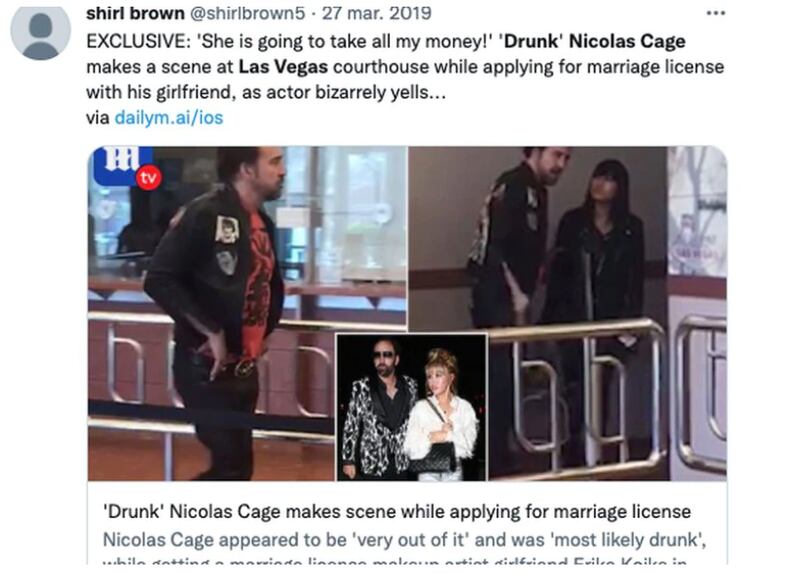Viewport: 800px width, 574px height.
Task: Open the 27 mar. 2019 timestamp
Action: (377, 13)
